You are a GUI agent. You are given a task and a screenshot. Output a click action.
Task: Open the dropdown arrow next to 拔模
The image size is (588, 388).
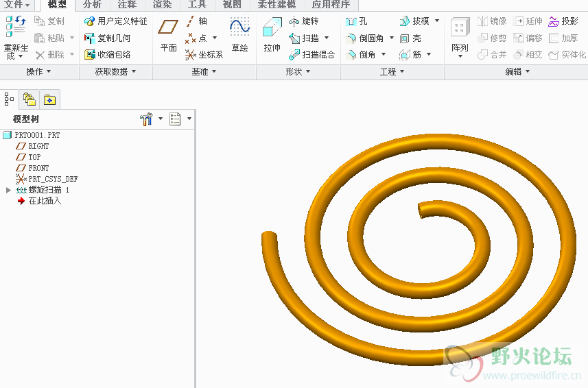coord(437,21)
